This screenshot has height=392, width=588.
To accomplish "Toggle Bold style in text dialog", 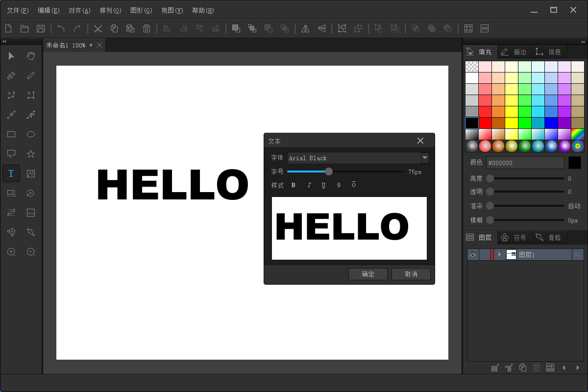I will [x=294, y=185].
